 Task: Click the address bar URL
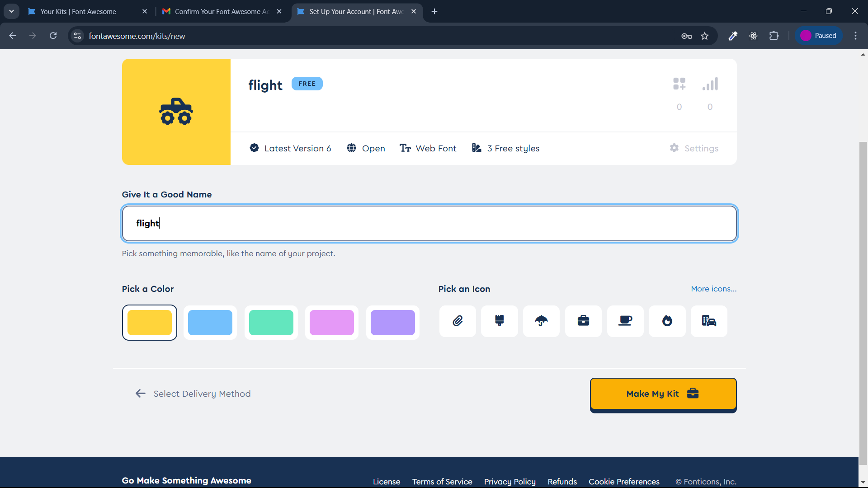tap(137, 36)
